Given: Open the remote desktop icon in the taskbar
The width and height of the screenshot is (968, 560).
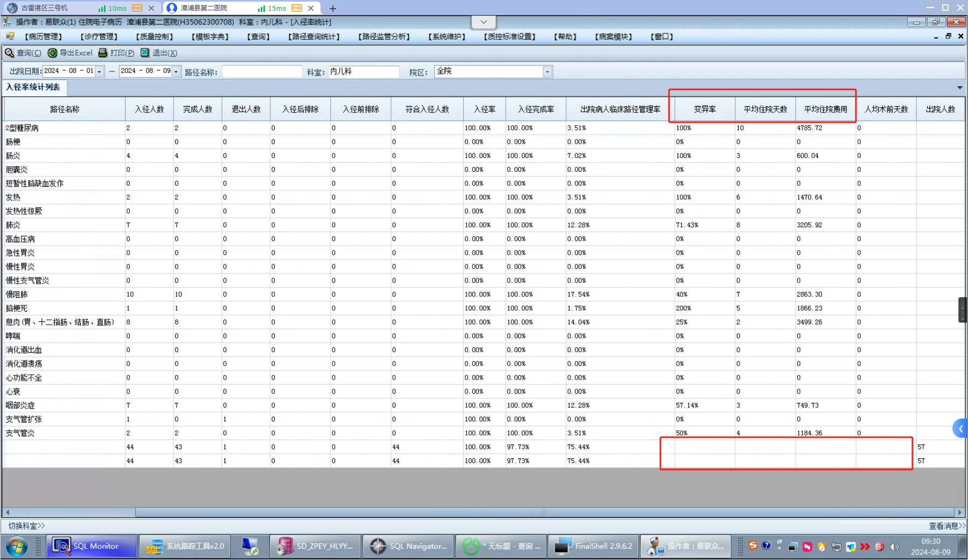Looking at the screenshot, I should pos(249,546).
